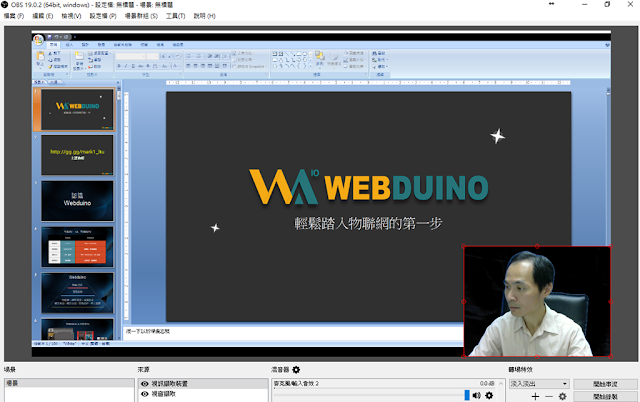Viewport: 640px width, 402px height.
Task: Click the OBS logo in title bar
Action: coord(4,4)
